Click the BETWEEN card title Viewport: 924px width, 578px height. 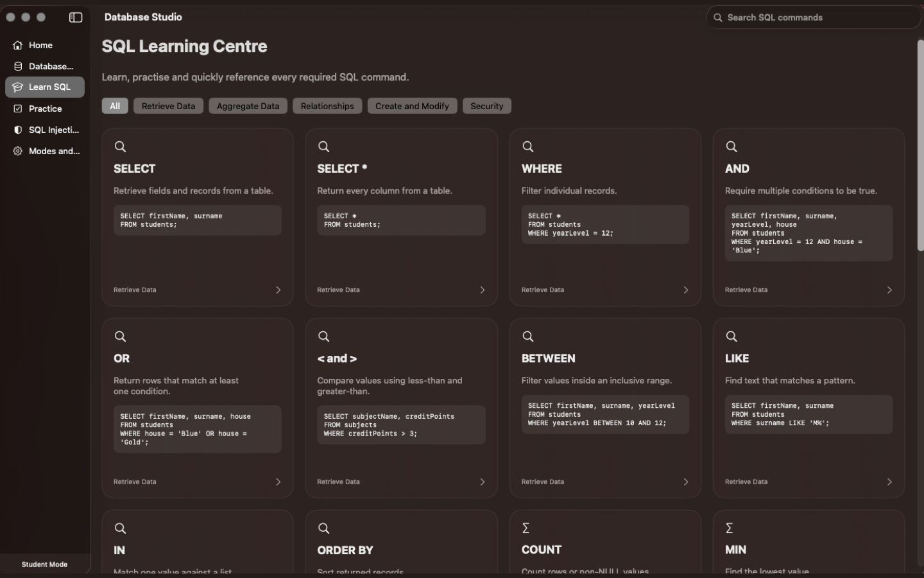click(x=548, y=358)
